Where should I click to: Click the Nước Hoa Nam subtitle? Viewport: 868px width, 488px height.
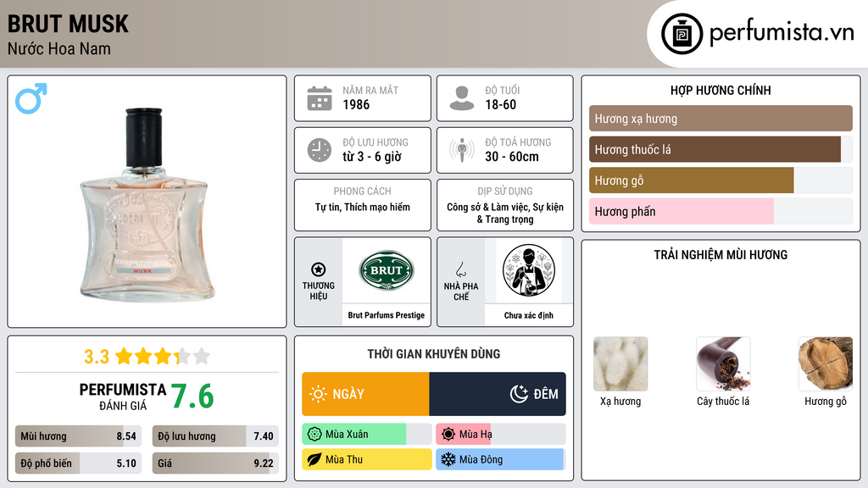pos(59,49)
